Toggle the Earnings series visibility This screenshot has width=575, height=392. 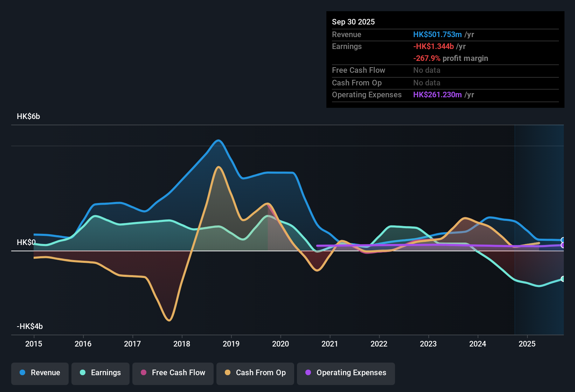click(x=101, y=373)
